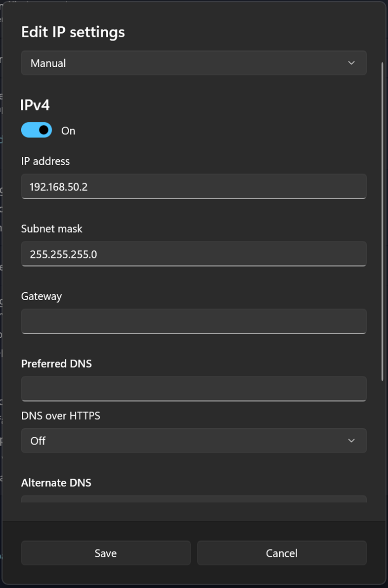Viewport: 388px width, 588px height.
Task: Click the Subnet mask field showing 255.255.255.0
Action: click(193, 254)
